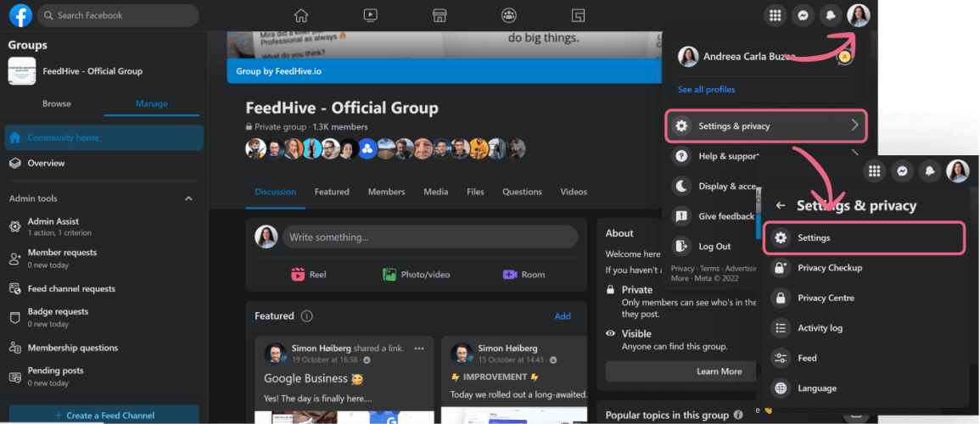Expand Settings & privacy chevron arrow
The image size is (980, 424).
click(855, 126)
